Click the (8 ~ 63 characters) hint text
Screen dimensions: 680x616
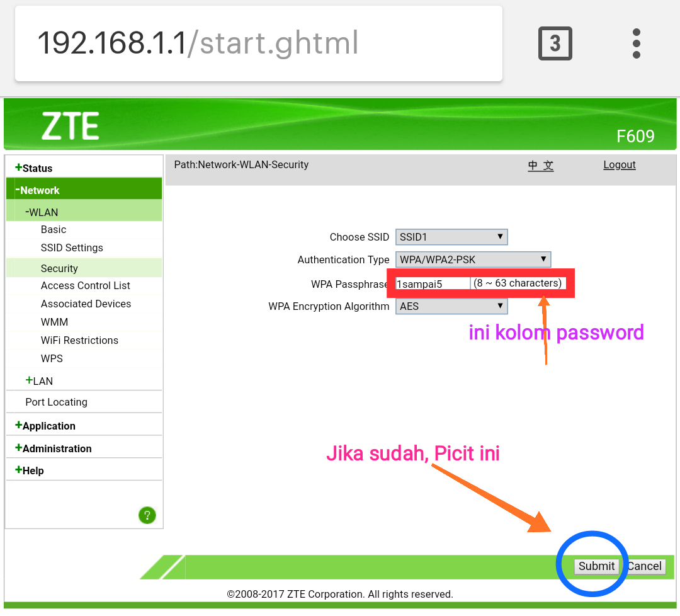[x=518, y=283]
